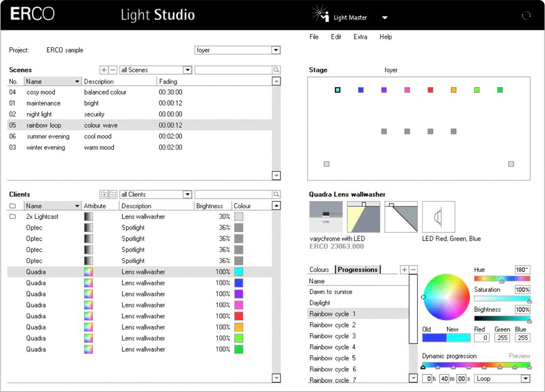Open the Light Master mode dropdown
545x392 pixels.
385,18
